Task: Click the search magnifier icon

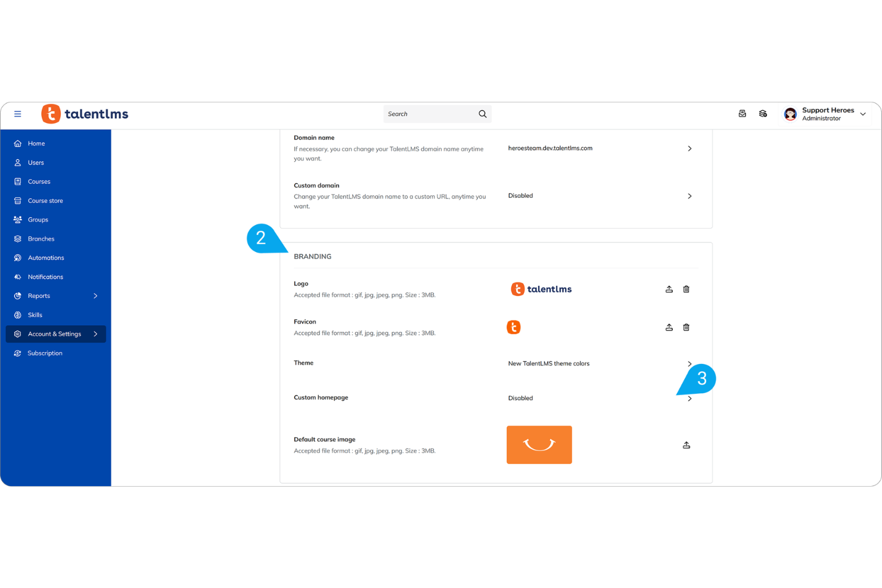Action: (x=482, y=114)
